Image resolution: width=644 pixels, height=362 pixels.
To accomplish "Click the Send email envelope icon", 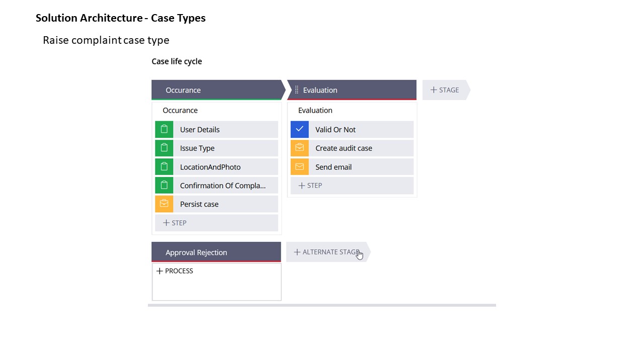I will tap(299, 167).
